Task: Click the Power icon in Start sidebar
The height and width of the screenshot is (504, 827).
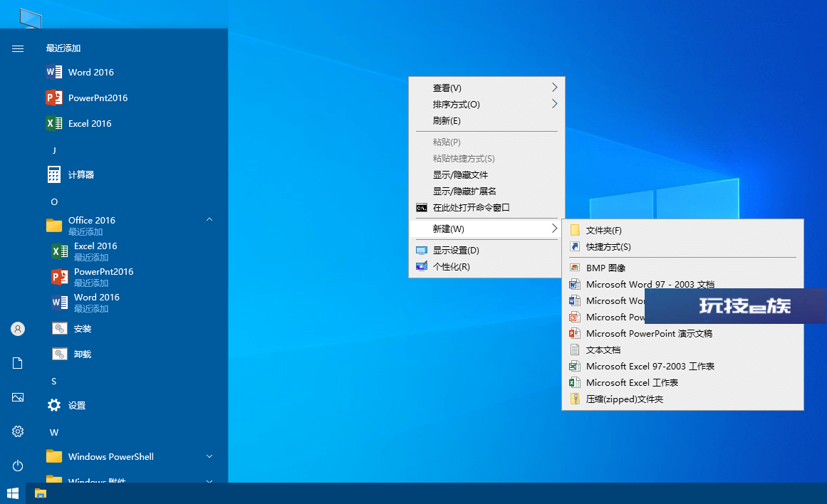Action: (x=17, y=466)
